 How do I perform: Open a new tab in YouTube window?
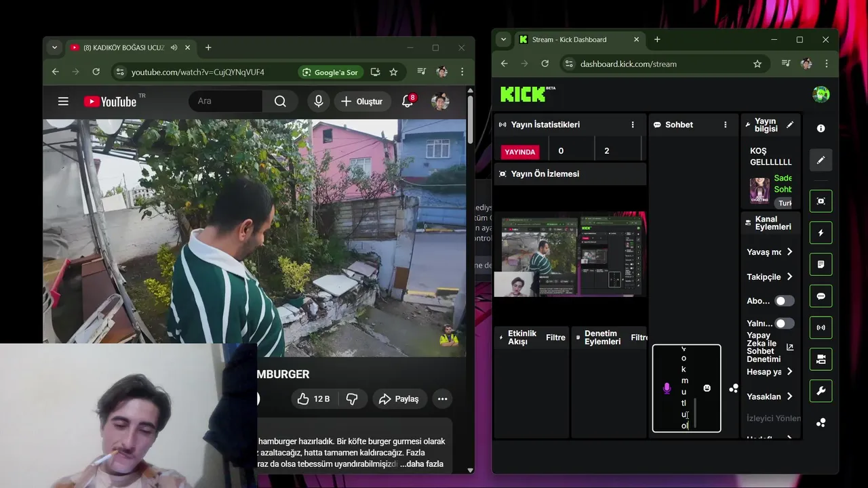(208, 47)
